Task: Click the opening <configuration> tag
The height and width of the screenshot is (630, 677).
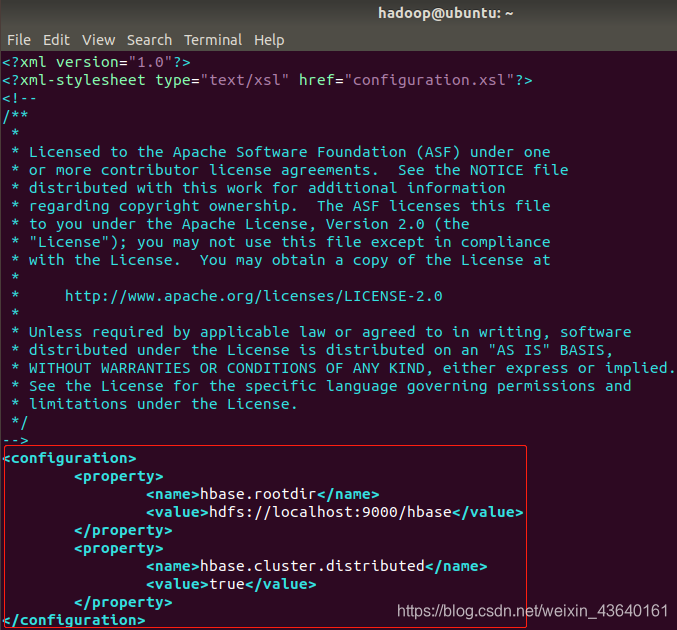Action: pyautogui.click(x=70, y=458)
